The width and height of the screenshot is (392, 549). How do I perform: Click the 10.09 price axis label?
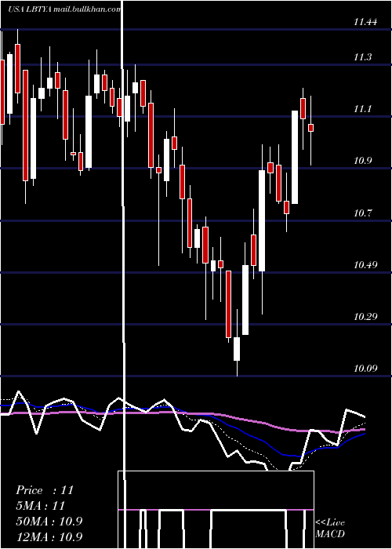pyautogui.click(x=365, y=369)
